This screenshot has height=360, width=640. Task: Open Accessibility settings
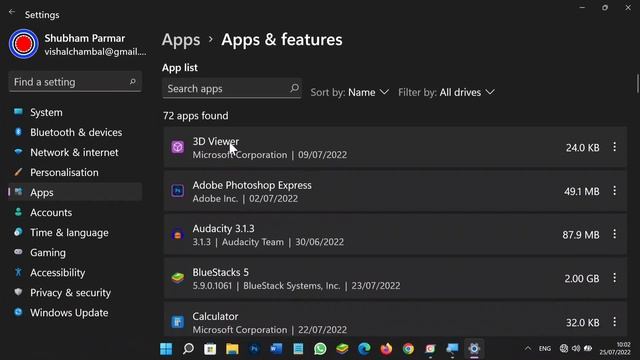pos(75,272)
